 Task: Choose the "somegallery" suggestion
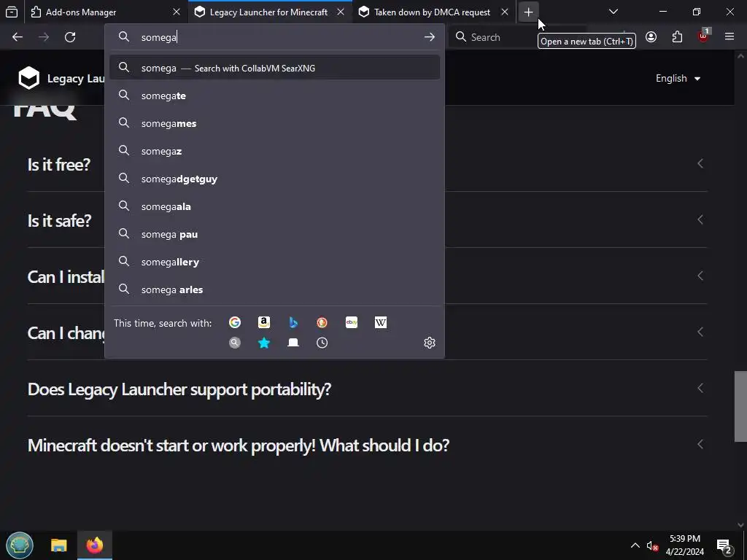pyautogui.click(x=274, y=262)
